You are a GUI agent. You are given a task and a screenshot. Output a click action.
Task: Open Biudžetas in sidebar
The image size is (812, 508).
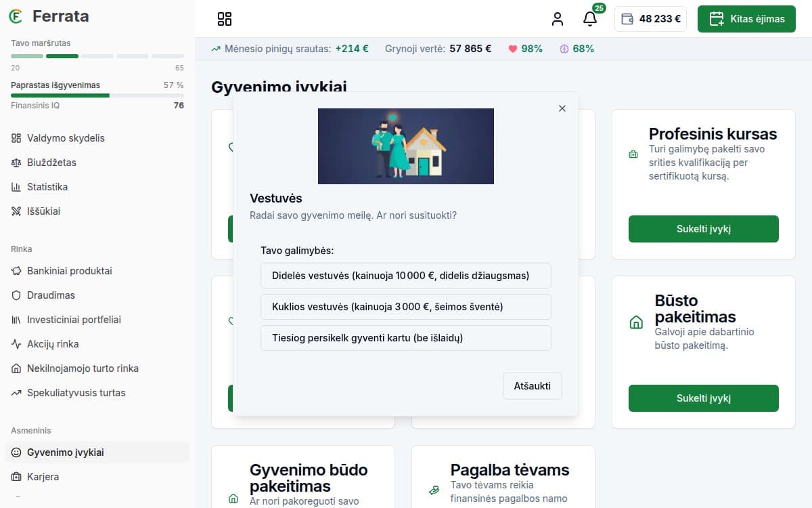tap(97, 163)
